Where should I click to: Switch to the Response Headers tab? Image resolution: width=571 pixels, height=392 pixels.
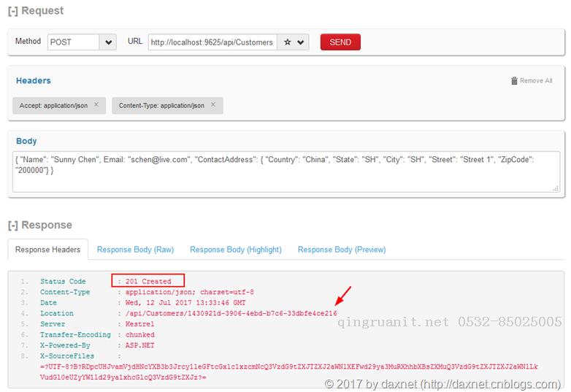tap(47, 250)
